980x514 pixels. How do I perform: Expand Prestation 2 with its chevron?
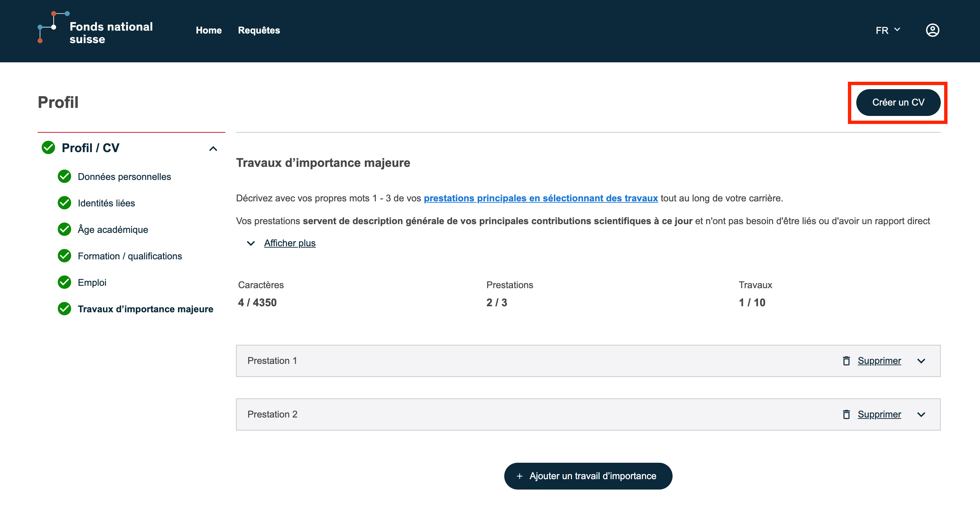point(921,414)
